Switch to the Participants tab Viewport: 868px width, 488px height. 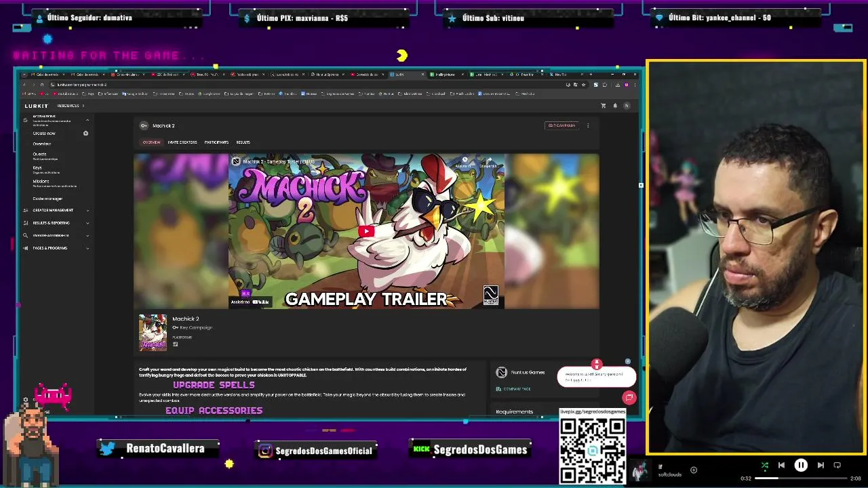[216, 142]
